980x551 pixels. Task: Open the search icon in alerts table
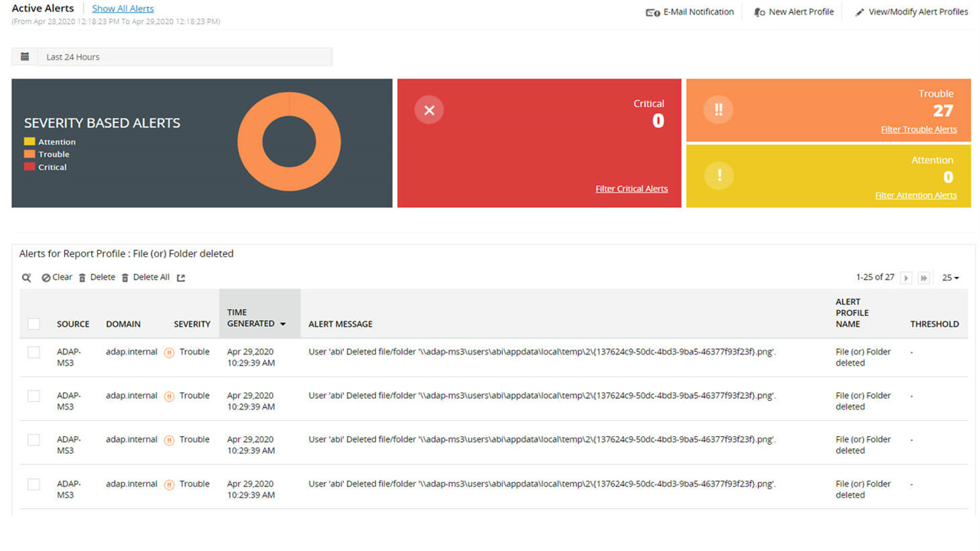(26, 277)
